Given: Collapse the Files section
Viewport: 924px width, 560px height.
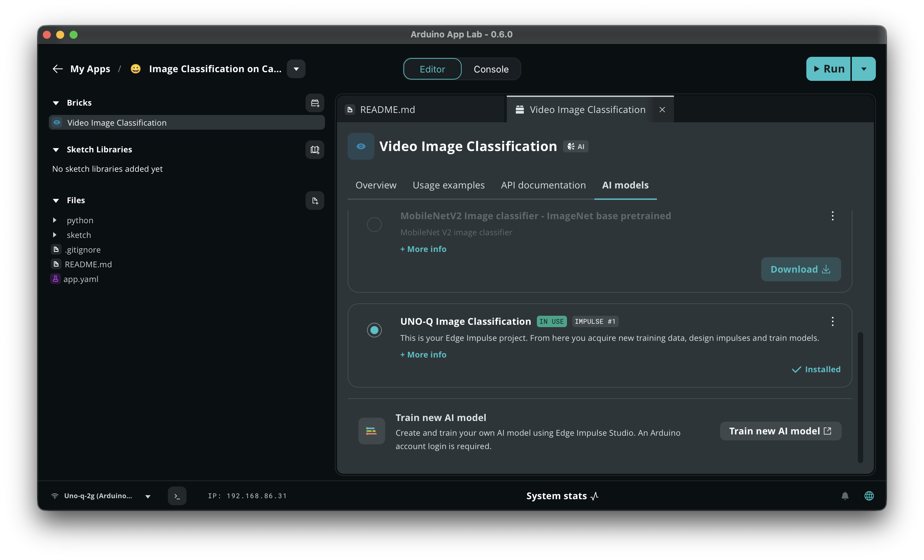Looking at the screenshot, I should (56, 200).
